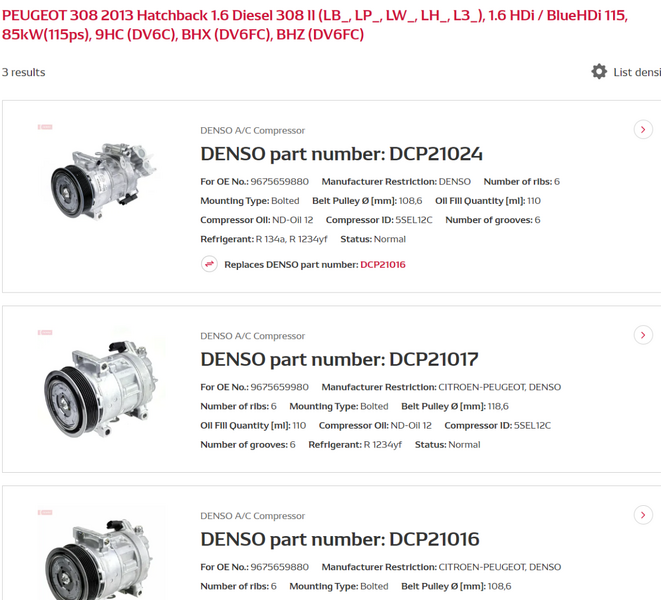
Task: Click the DENSO brand logo on DCP21024 card
Action: coord(45,127)
